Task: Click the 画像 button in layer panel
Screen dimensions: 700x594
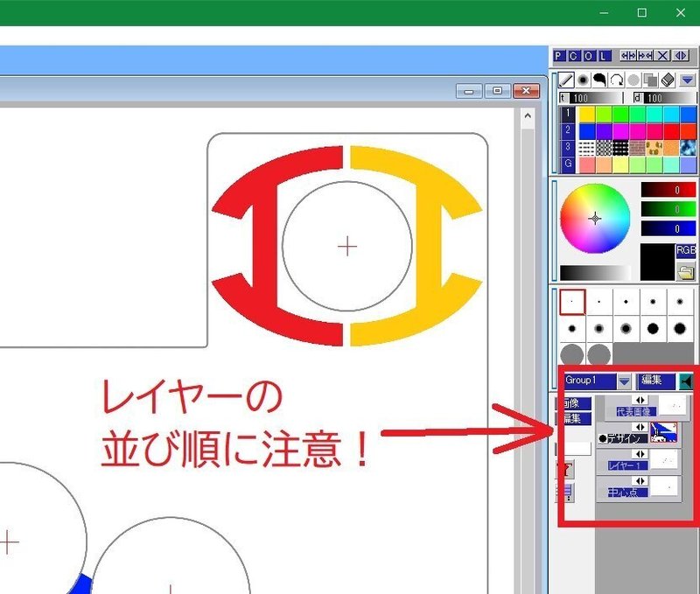Action: click(x=574, y=403)
